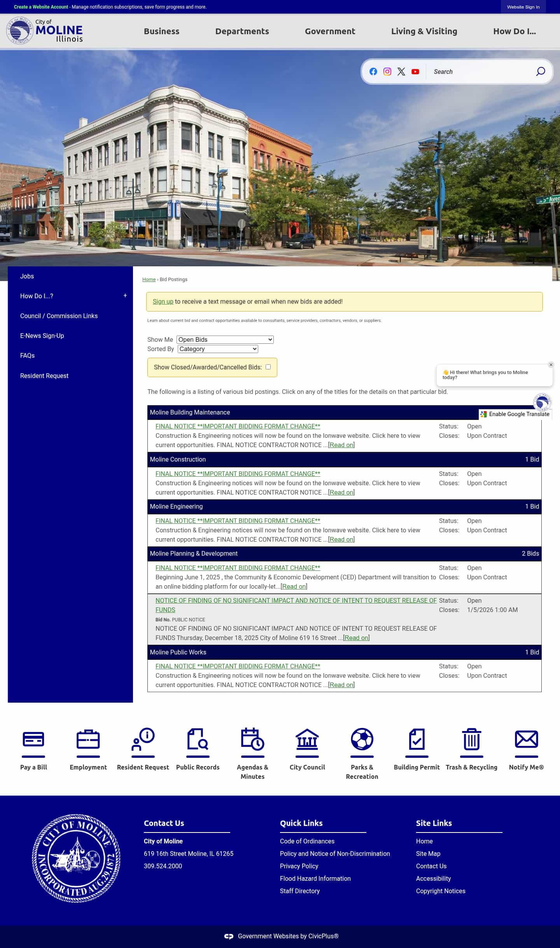The width and height of the screenshot is (560, 948).
Task: Open Policy and Notice of Non-Discrimination link
Action: coord(335,854)
